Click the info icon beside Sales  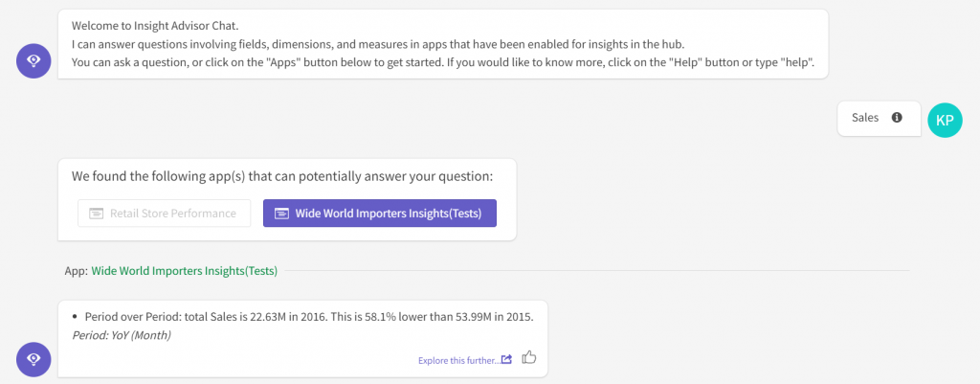click(897, 118)
